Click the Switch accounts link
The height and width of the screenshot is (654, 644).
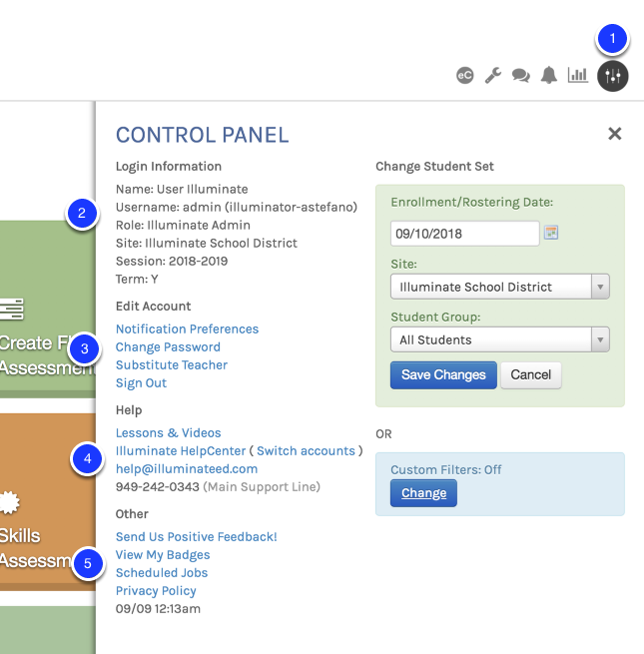click(306, 451)
